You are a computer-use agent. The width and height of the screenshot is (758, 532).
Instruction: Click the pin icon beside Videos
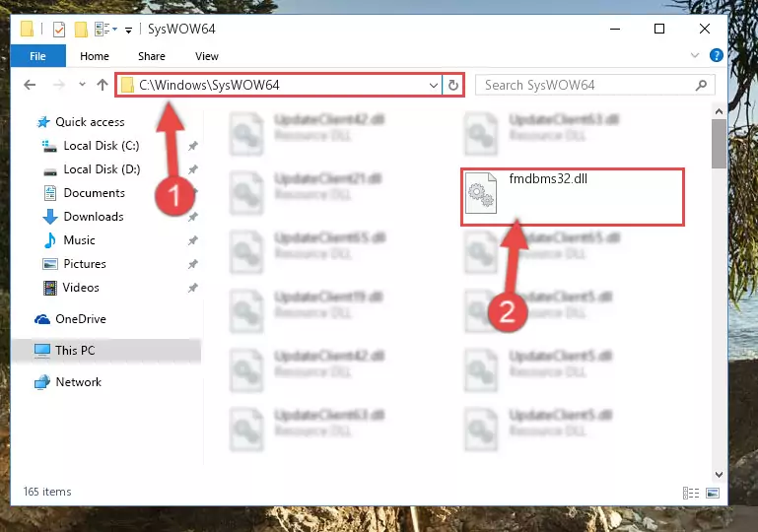click(193, 288)
